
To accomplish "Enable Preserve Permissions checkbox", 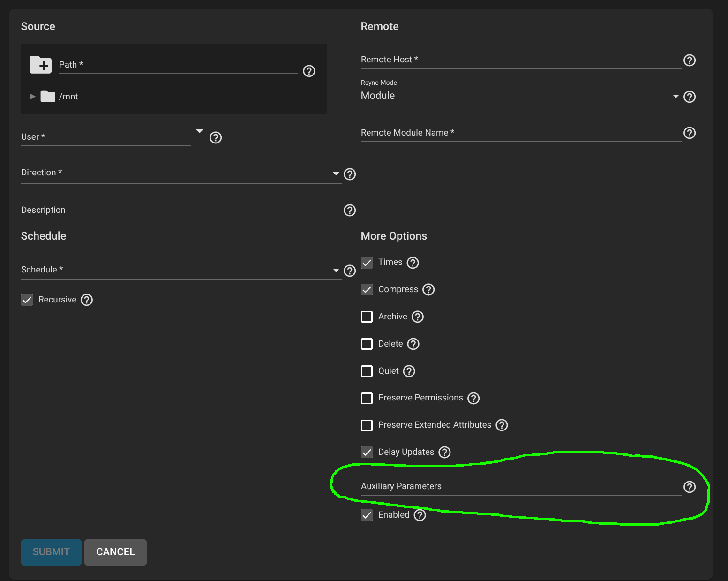I will tap(367, 398).
